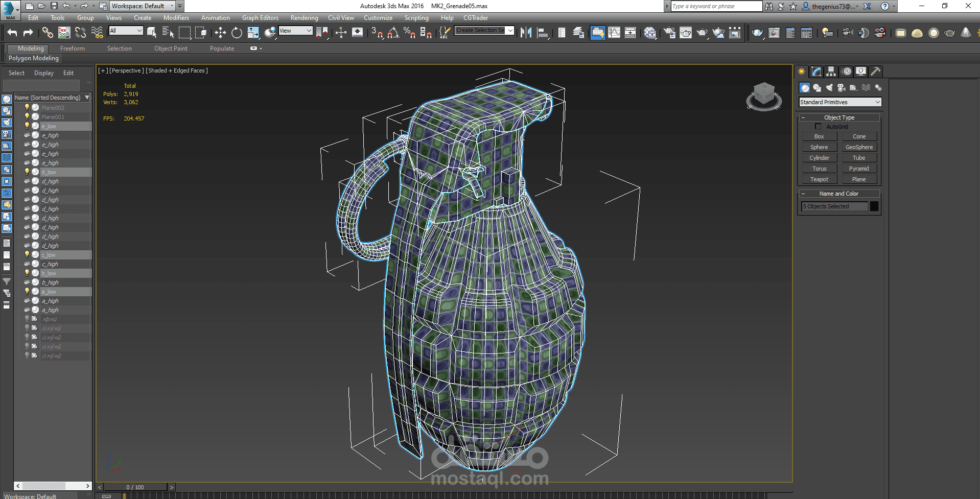Open the Customize menu
Viewport: 980px width, 499px height.
[x=378, y=18]
